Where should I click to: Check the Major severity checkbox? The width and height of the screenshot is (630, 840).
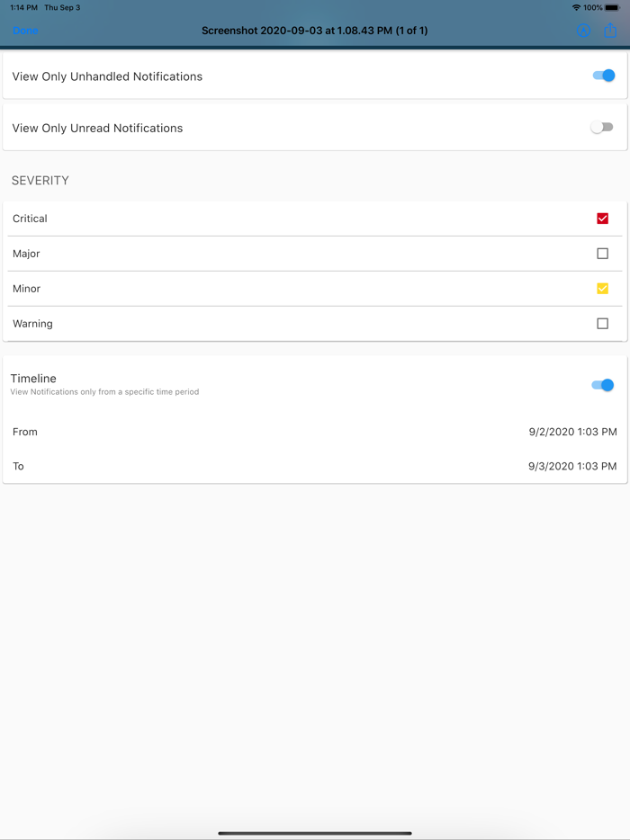(x=602, y=254)
